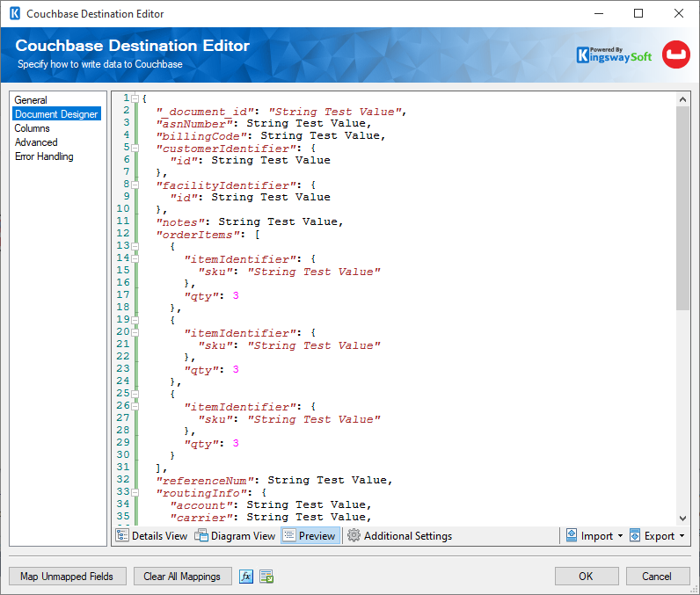Click the Cancel button
This screenshot has height=595, width=700.
click(x=657, y=577)
